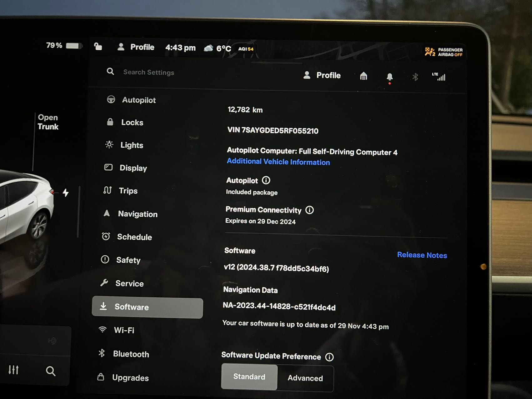Screen dimensions: 532x399
Task: Switch to Advanced update preference
Action: (305, 378)
